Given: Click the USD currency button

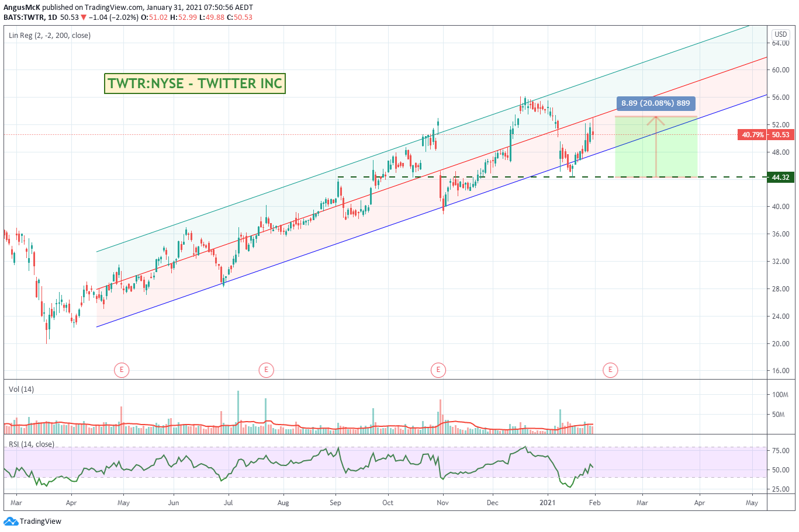Looking at the screenshot, I should click(781, 34).
